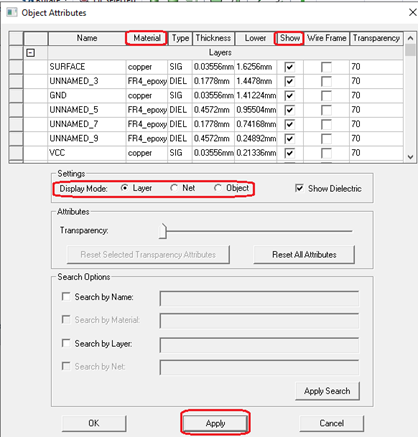The image size is (418, 437).
Task: Toggle Show checkbox for UNNAMED_9 layer
Action: (x=289, y=139)
